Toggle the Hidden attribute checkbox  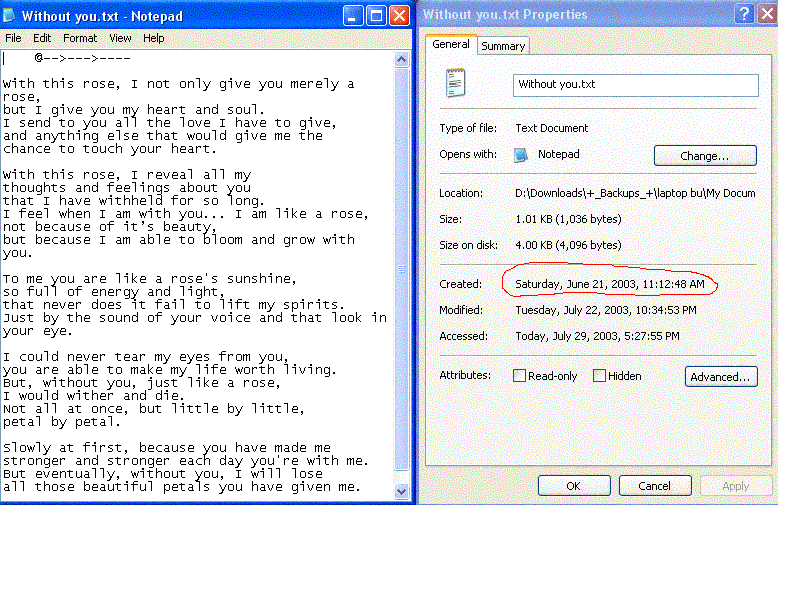point(599,376)
